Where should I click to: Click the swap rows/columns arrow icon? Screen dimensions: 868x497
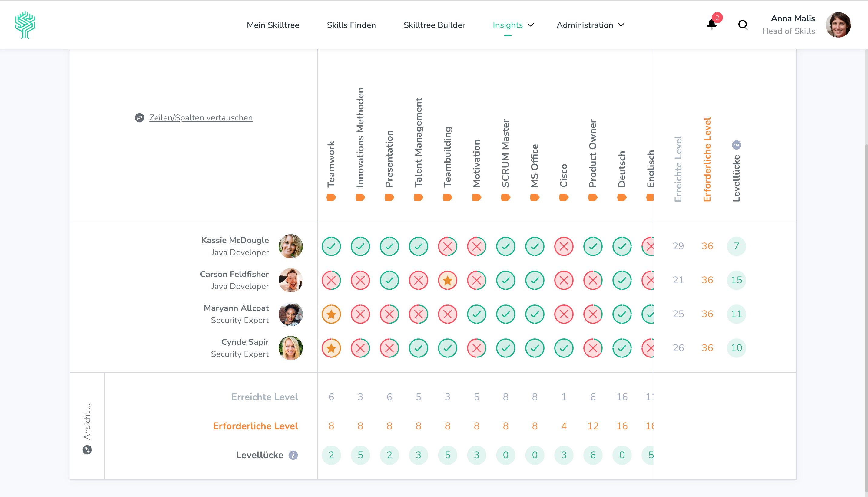pos(139,118)
